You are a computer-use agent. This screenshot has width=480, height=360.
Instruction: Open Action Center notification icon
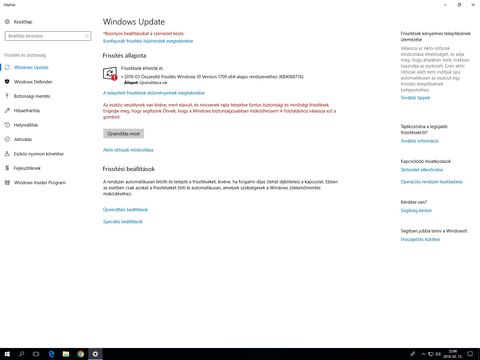point(470,354)
